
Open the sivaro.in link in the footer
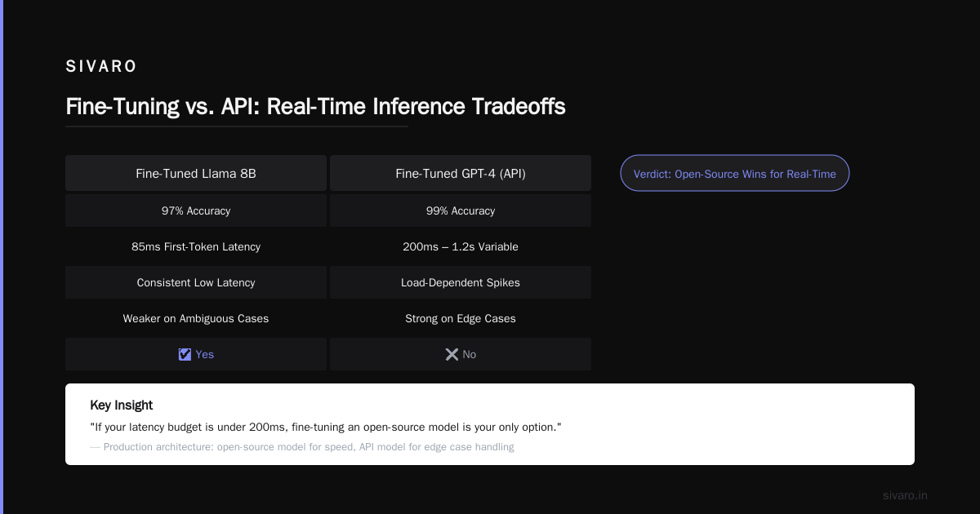click(x=905, y=495)
